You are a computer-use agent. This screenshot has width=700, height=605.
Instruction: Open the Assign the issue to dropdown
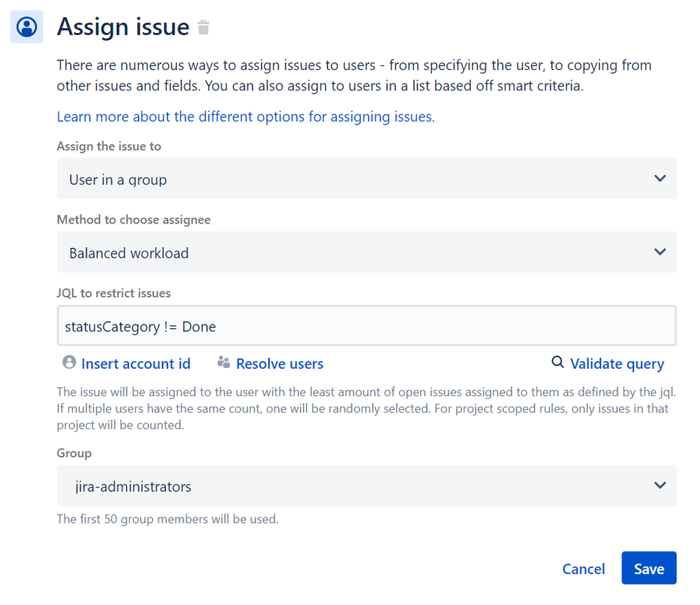(366, 179)
